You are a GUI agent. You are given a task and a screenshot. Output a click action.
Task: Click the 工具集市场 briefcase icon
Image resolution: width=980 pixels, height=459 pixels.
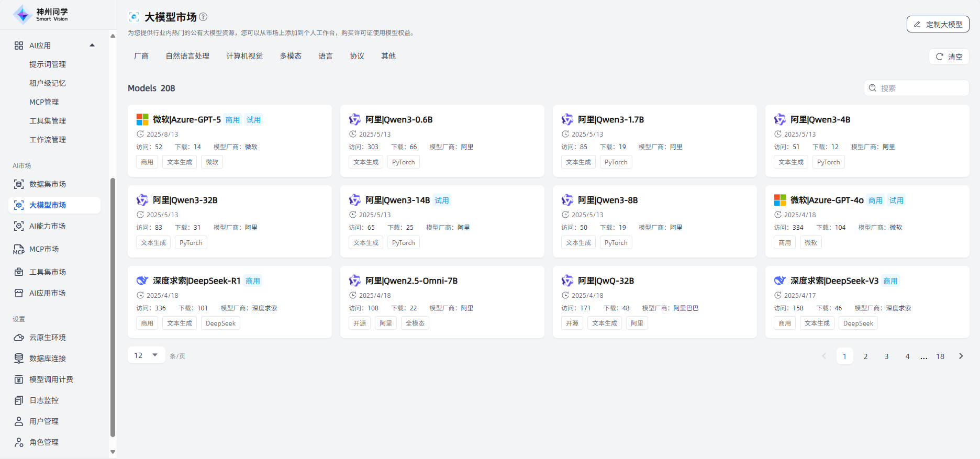(19, 272)
